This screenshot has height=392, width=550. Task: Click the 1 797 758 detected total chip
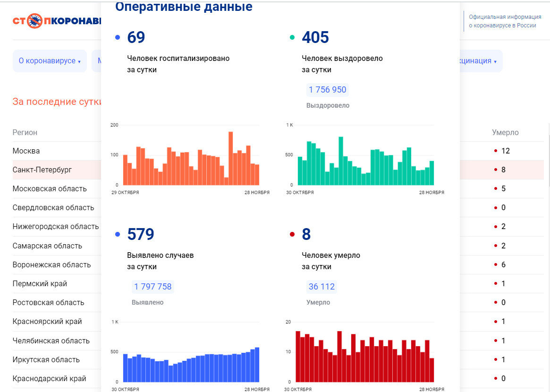[153, 286]
